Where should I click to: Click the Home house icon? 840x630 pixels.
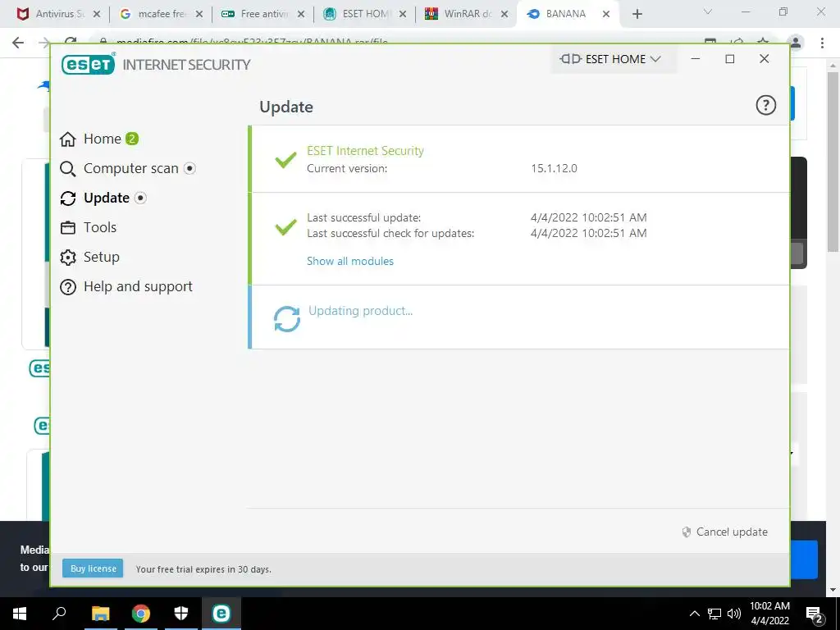pyautogui.click(x=68, y=139)
